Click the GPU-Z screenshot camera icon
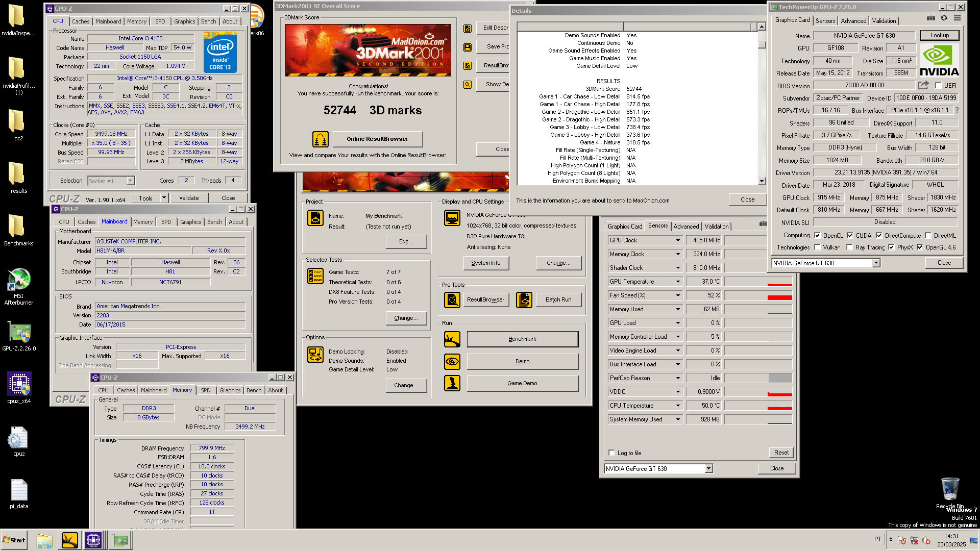Viewport: 980px width, 551px height. click(x=931, y=18)
